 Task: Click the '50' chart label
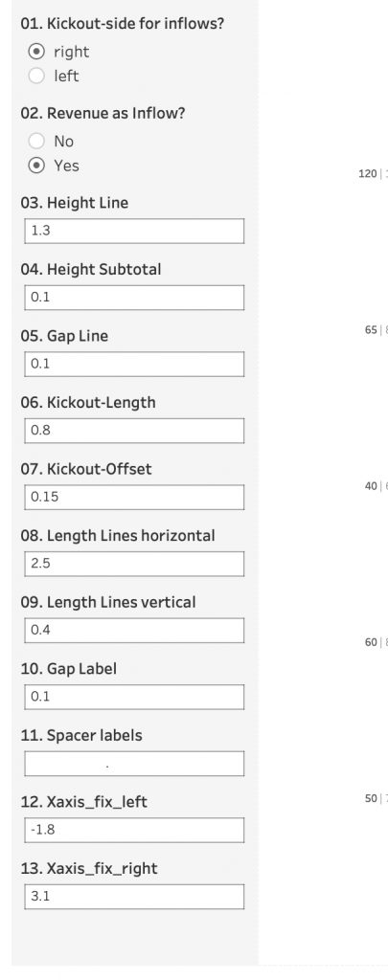point(371,799)
